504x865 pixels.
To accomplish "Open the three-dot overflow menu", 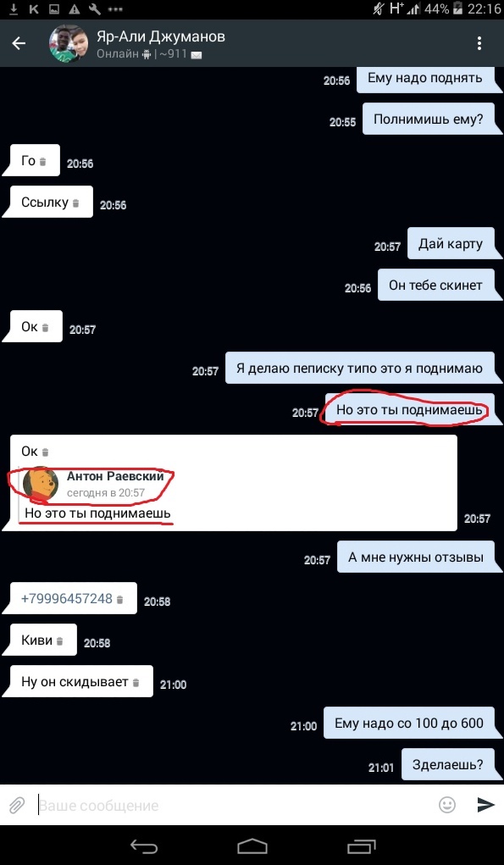I will (x=479, y=43).
